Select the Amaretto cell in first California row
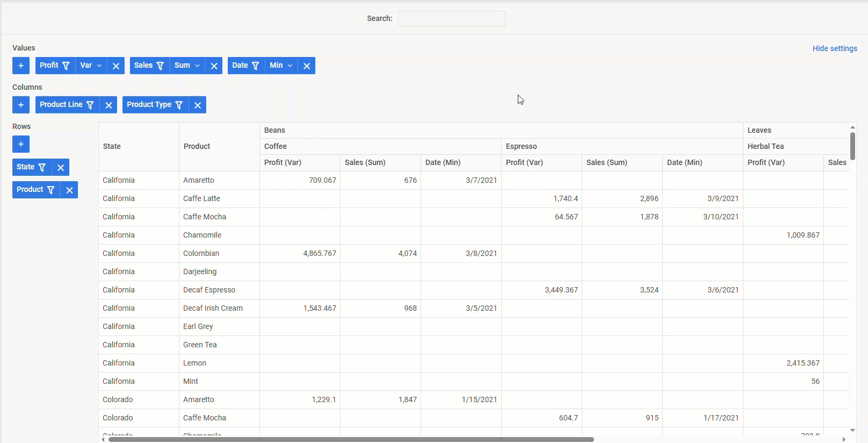Screen dimensions: 868x443 (x=219, y=180)
